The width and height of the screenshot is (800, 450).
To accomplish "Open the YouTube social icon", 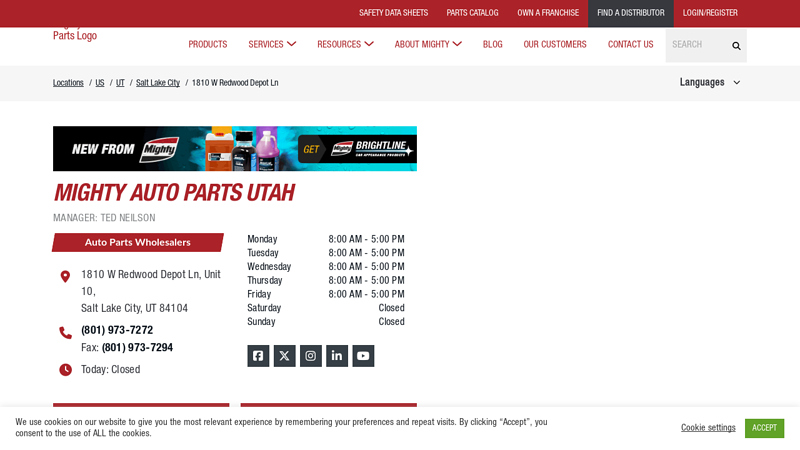I will (363, 356).
